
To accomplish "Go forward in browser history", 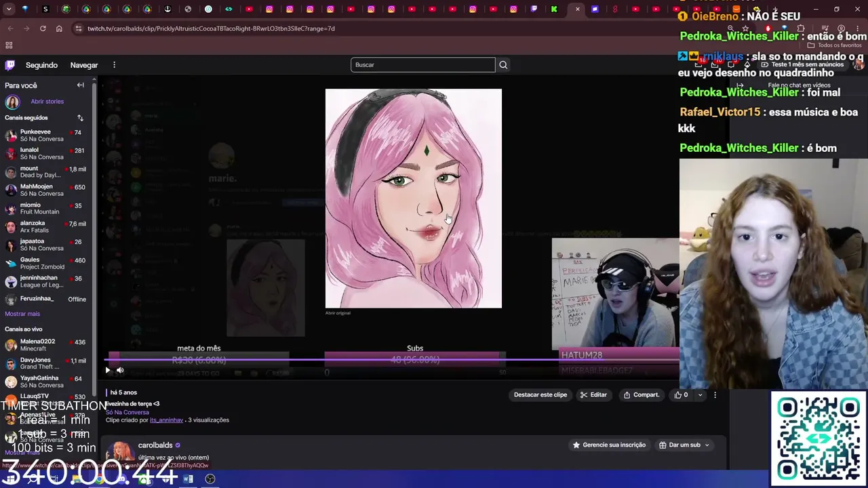I will (26, 28).
